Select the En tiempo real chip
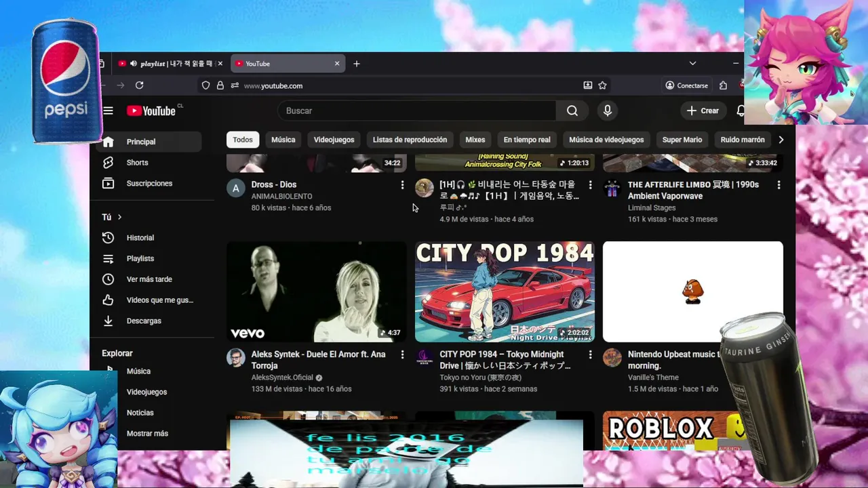 (527, 140)
